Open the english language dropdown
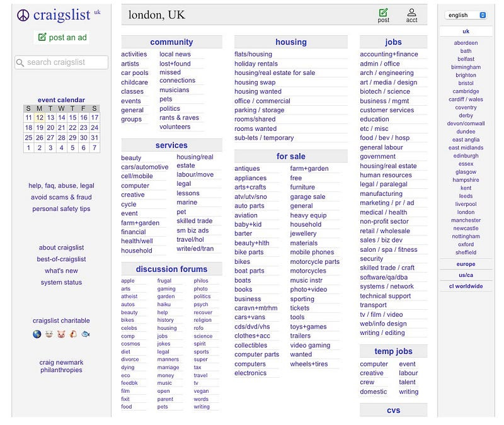Screen dimensions: 504x425 [466, 15]
